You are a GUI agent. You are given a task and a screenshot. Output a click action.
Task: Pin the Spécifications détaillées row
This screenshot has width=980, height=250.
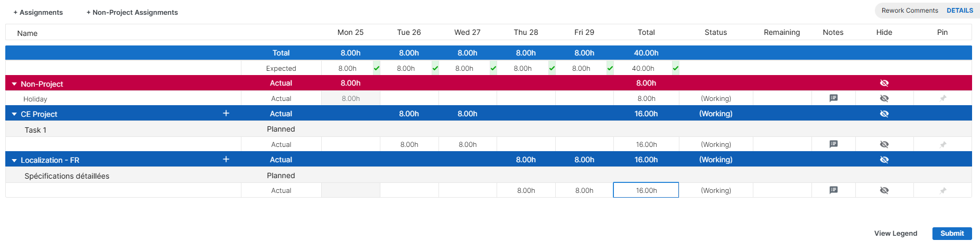942,190
